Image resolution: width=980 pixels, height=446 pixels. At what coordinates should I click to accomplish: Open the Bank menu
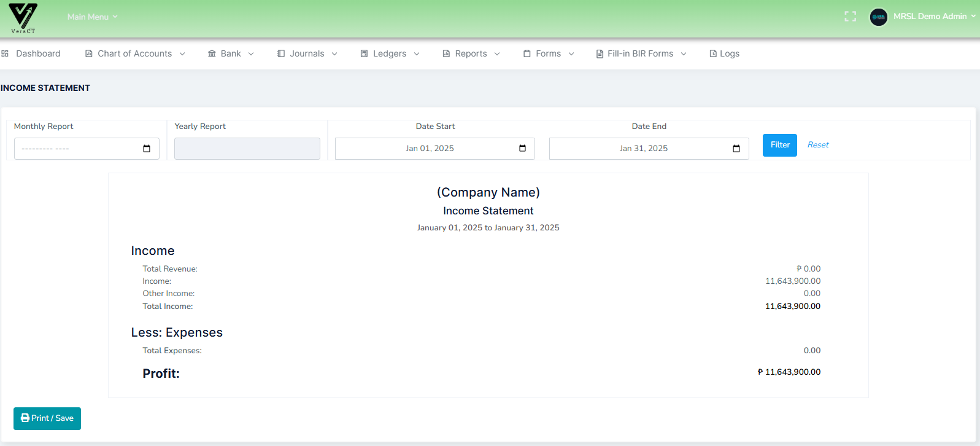[231, 53]
